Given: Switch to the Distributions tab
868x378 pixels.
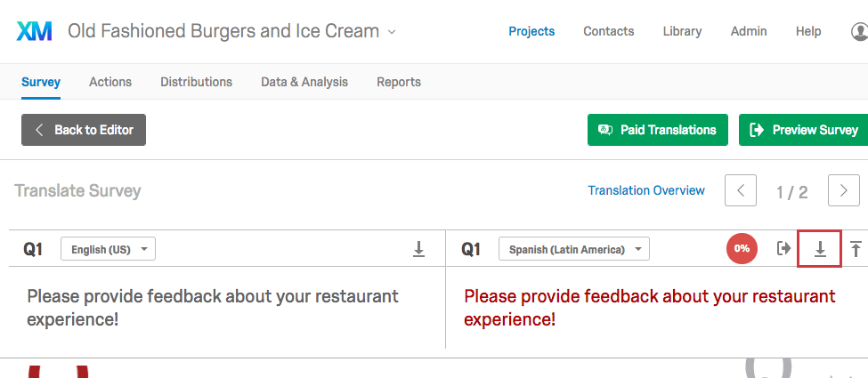Looking at the screenshot, I should point(197,82).
